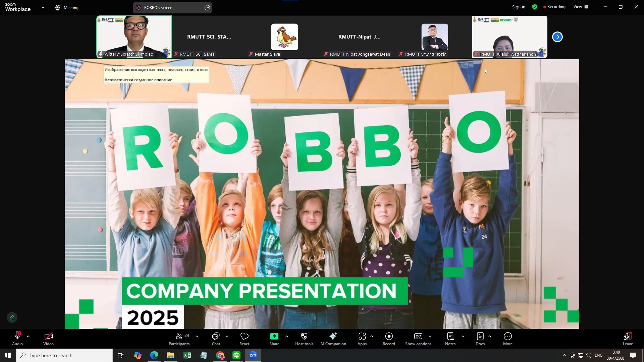Click the Leave meeting button
Screen dimensions: 644x362
point(628,339)
